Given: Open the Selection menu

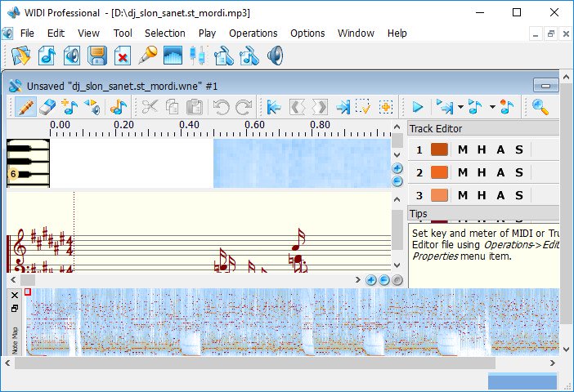Looking at the screenshot, I should [164, 33].
